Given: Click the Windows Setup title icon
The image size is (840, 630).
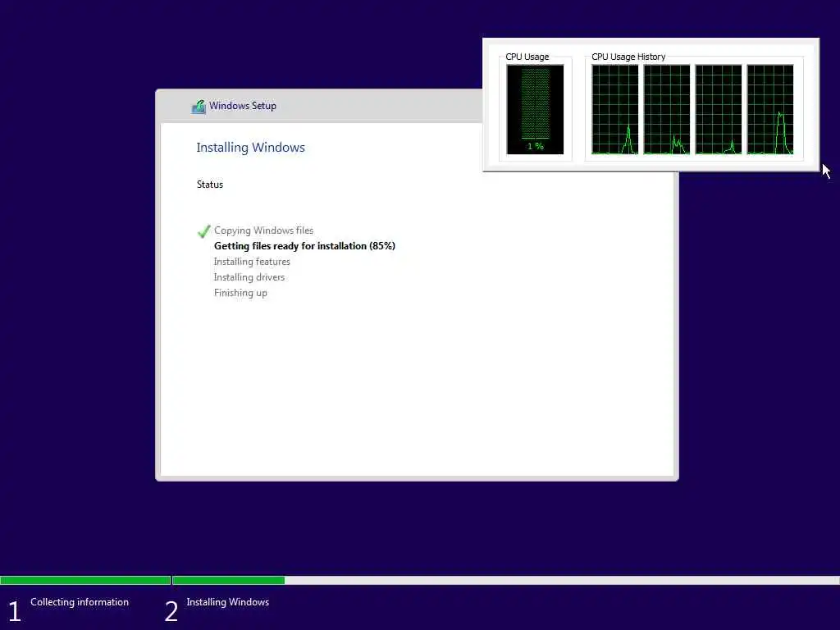Looking at the screenshot, I should [x=199, y=107].
